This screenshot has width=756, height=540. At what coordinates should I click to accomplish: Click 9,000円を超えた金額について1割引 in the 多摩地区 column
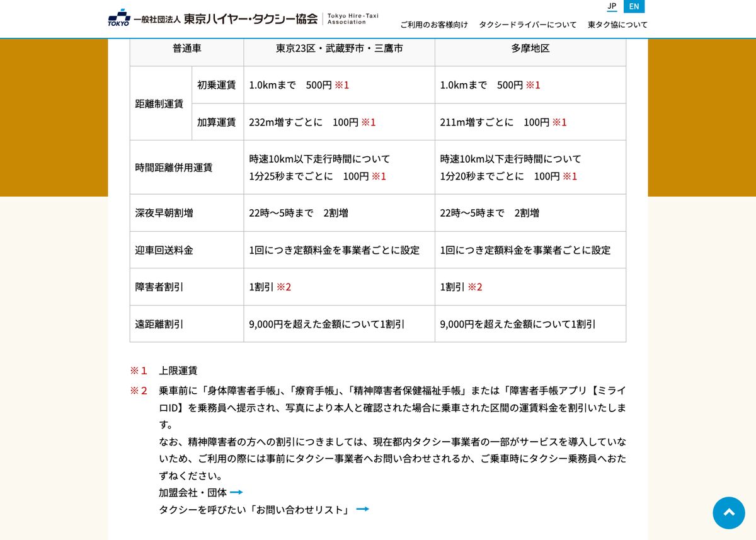coord(518,324)
